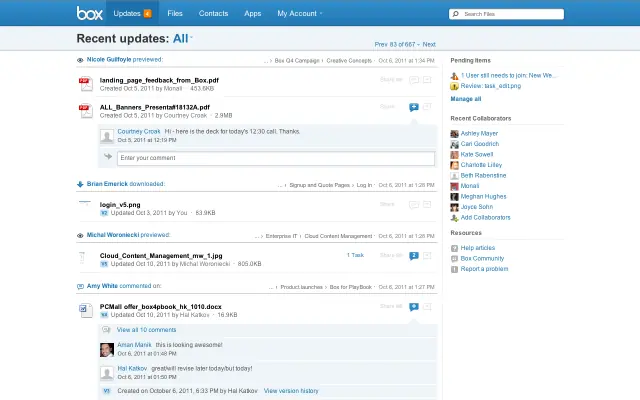The height and width of the screenshot is (400, 640).
Task: Go to the Next page of updates
Action: 429,44
